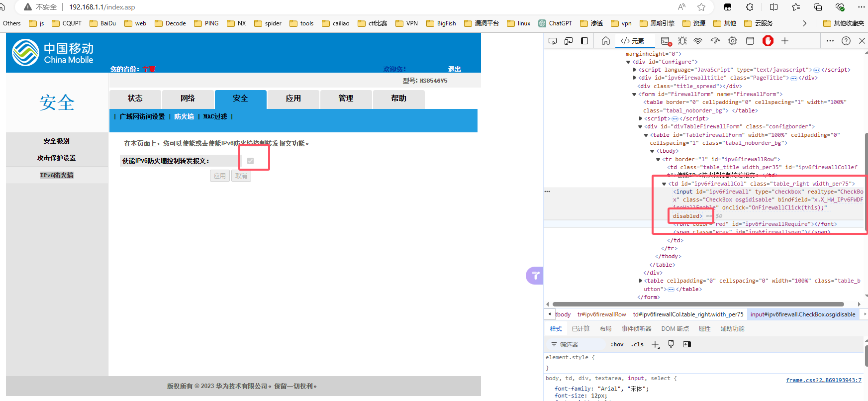Collapse the td ipv6firewallCol node

point(664,184)
